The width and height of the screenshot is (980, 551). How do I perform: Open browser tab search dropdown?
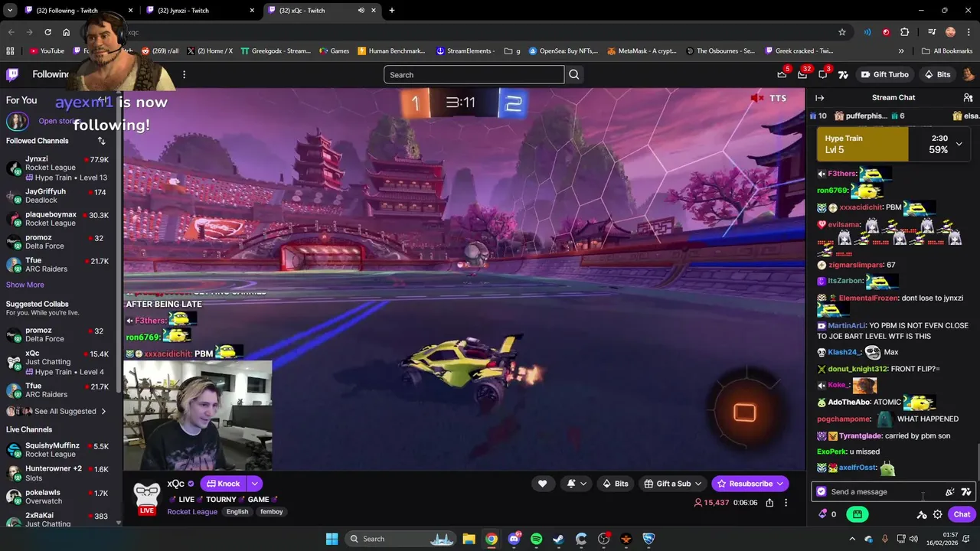coord(10,11)
